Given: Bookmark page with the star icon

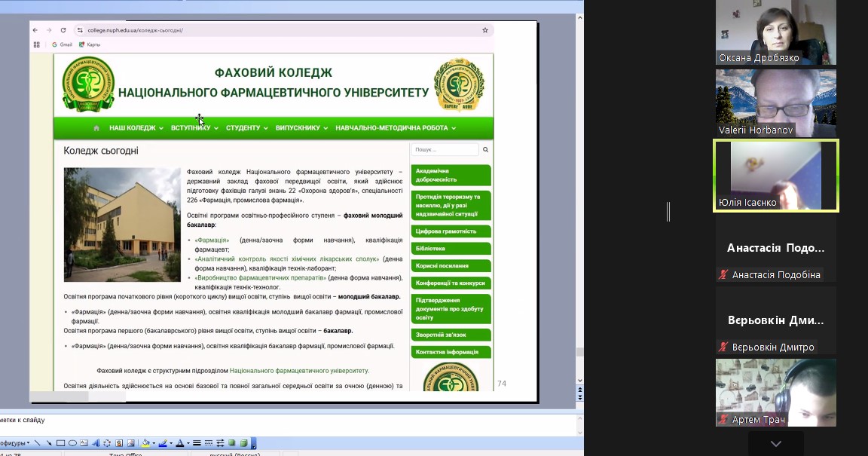Looking at the screenshot, I should tap(485, 30).
